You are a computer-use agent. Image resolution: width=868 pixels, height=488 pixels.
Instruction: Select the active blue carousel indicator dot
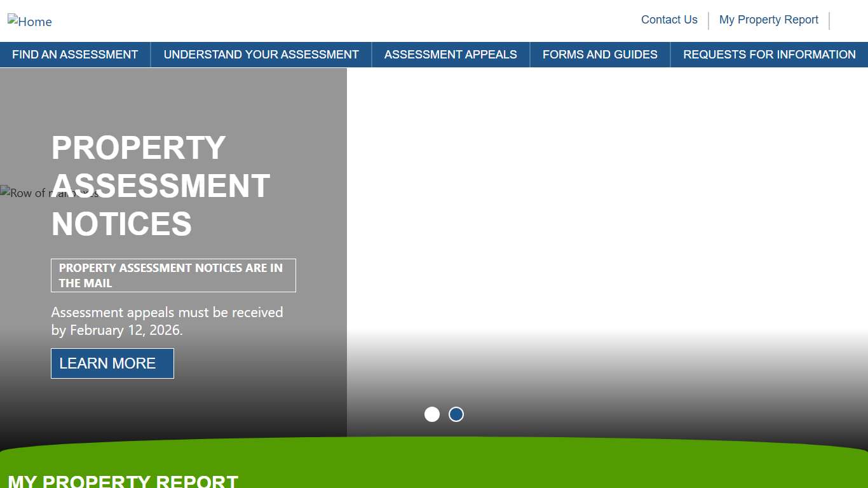click(456, 414)
